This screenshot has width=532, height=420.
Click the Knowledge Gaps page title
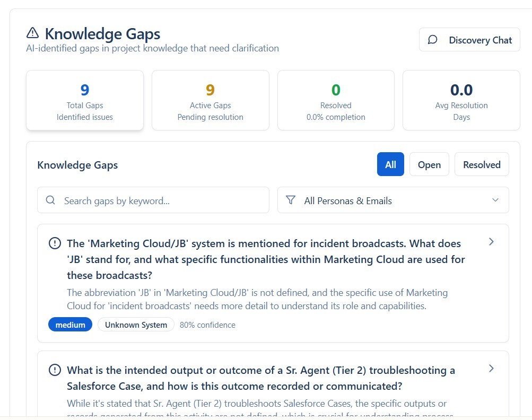(102, 33)
